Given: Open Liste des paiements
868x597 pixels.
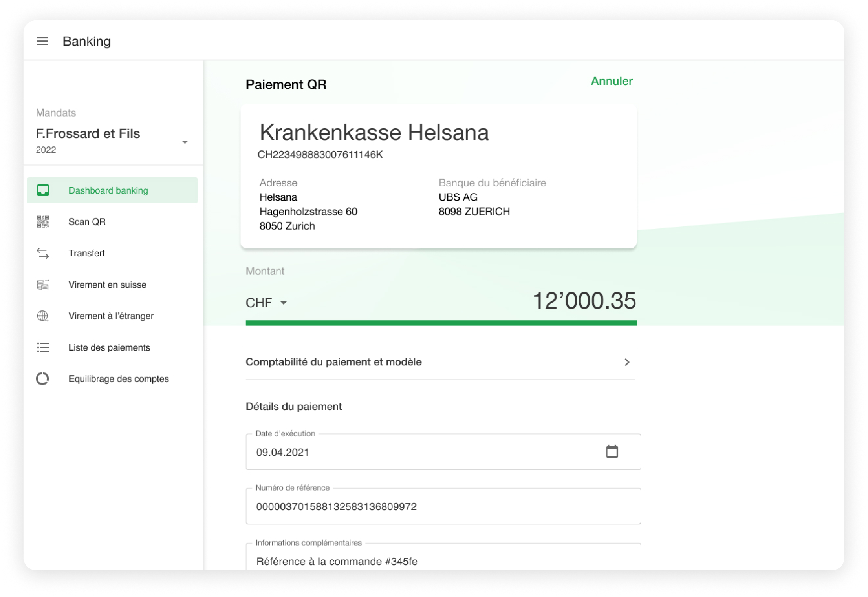Looking at the screenshot, I should pos(112,347).
